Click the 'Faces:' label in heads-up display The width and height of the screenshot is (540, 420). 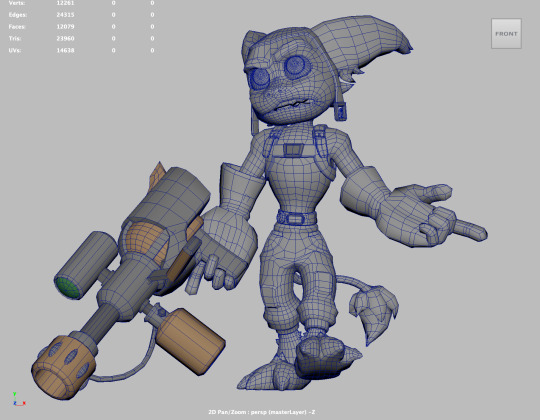(17, 27)
